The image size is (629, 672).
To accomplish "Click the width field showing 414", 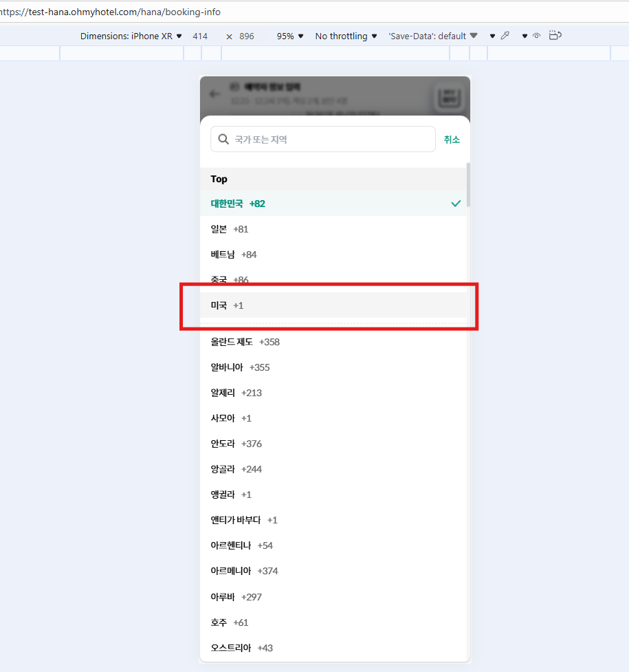I will [x=200, y=36].
